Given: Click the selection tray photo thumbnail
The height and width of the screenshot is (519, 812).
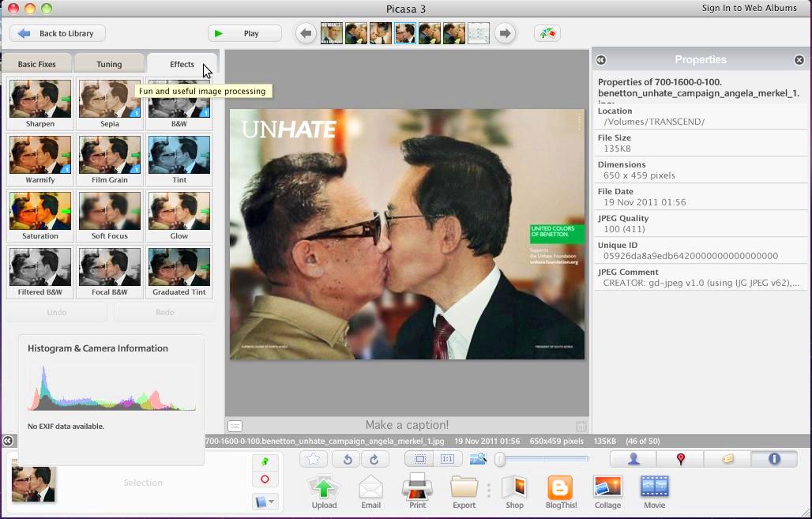Looking at the screenshot, I should 34,484.
